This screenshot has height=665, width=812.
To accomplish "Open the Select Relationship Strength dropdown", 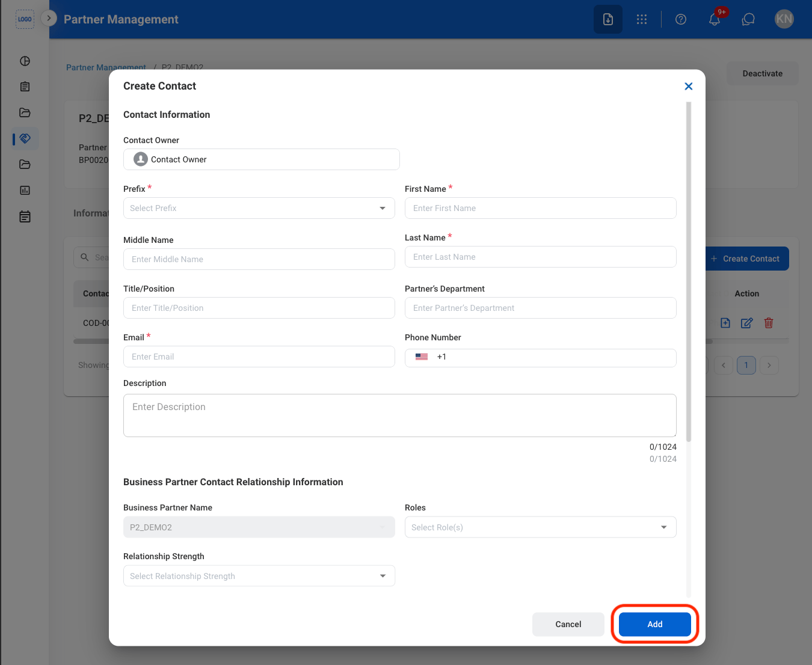I will pyautogui.click(x=259, y=576).
